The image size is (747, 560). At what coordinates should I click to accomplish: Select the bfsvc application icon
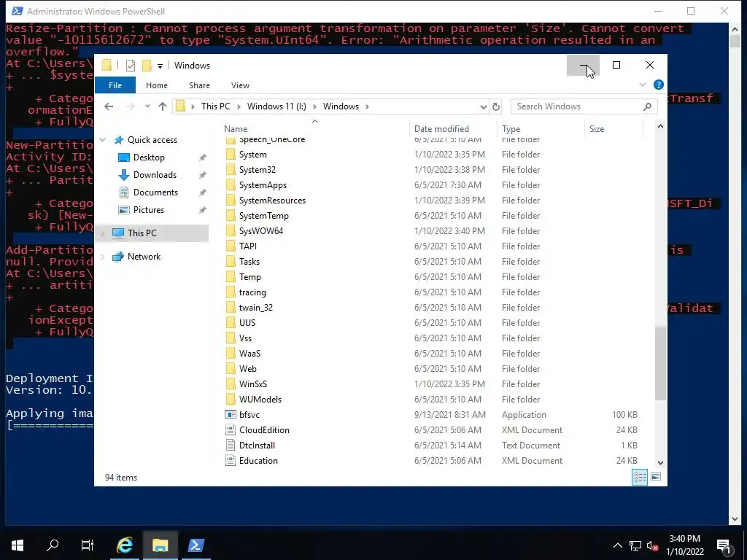pyautogui.click(x=231, y=415)
